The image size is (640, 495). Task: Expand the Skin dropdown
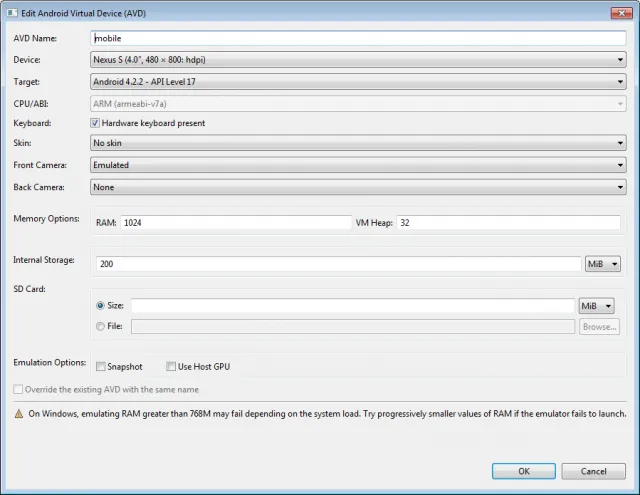[x=358, y=143]
